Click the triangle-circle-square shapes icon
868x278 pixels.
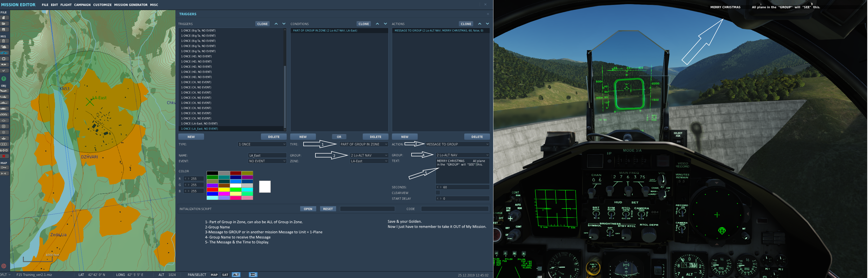point(4,150)
